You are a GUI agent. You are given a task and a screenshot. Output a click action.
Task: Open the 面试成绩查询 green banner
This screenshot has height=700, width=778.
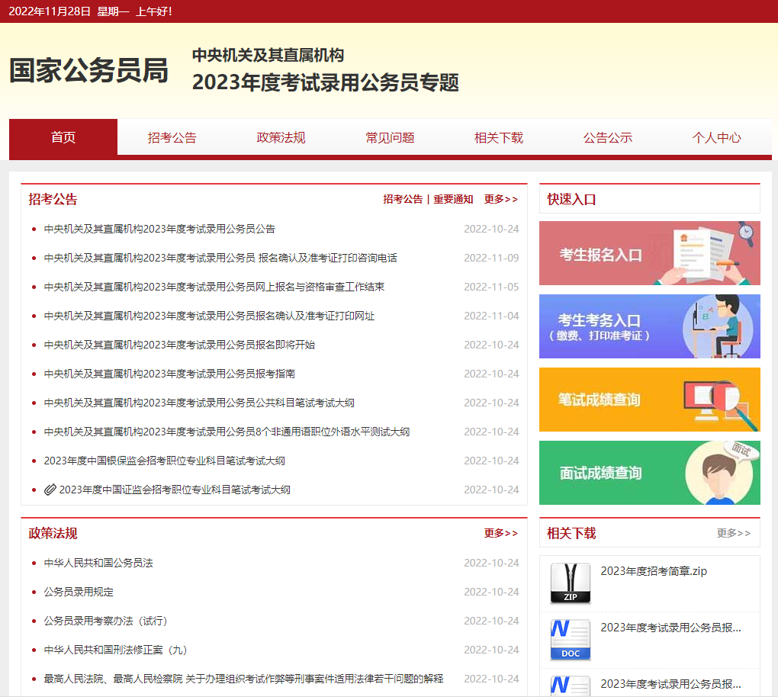[x=649, y=473]
